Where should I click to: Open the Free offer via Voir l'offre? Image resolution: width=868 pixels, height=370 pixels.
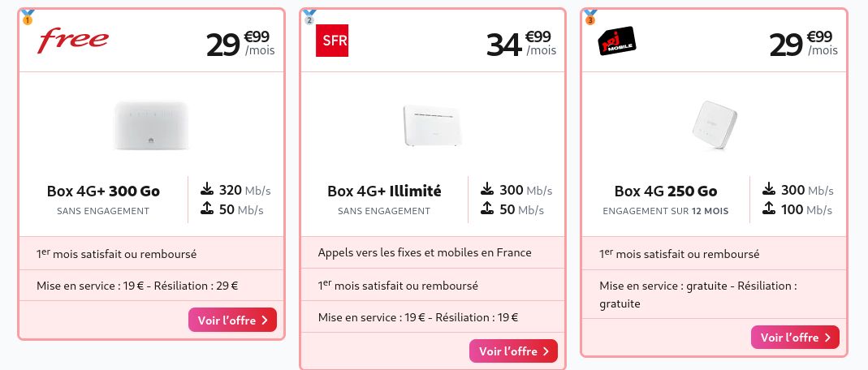[x=232, y=321]
